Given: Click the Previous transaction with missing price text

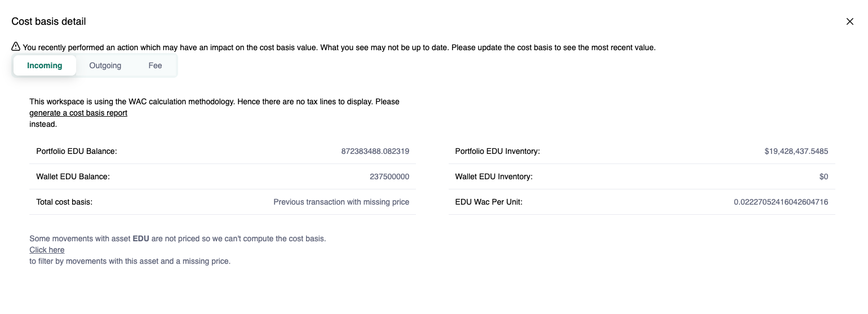Looking at the screenshot, I should pos(341,202).
